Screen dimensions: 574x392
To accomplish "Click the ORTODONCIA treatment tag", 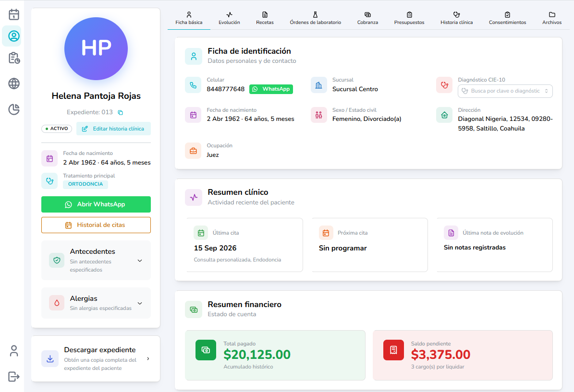I will [x=85, y=184].
